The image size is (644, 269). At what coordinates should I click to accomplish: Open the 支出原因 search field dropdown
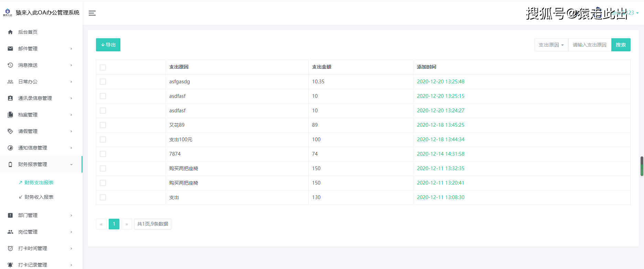pyautogui.click(x=551, y=45)
